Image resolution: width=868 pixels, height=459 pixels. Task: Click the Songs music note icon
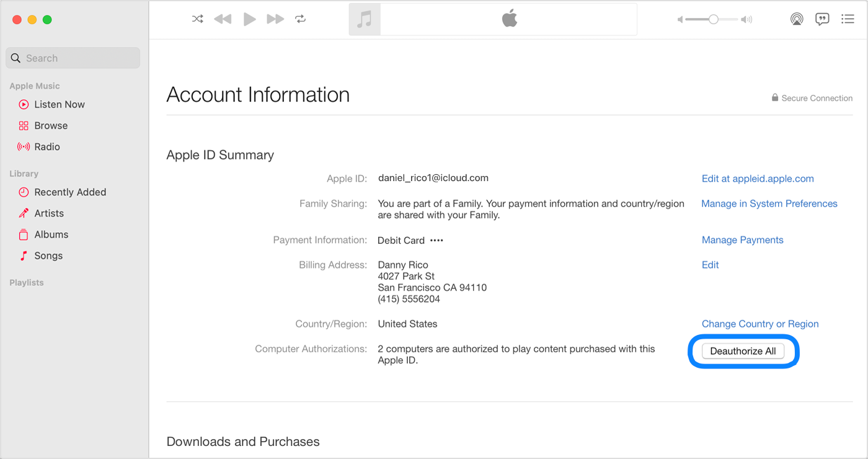(24, 256)
